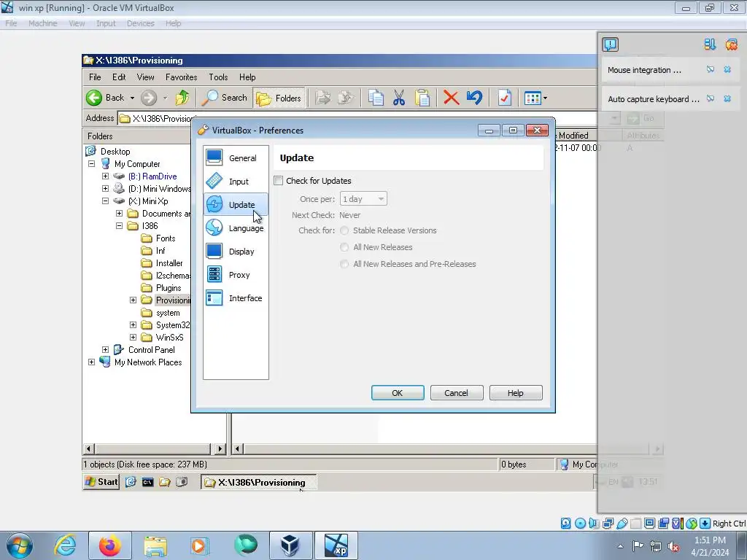This screenshot has height=560, width=747.
Task: Open Help from Preferences dialog
Action: (516, 393)
